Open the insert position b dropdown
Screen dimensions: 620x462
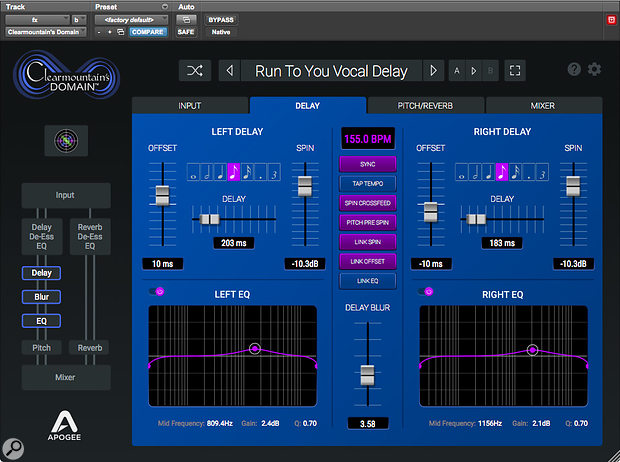click(78, 20)
